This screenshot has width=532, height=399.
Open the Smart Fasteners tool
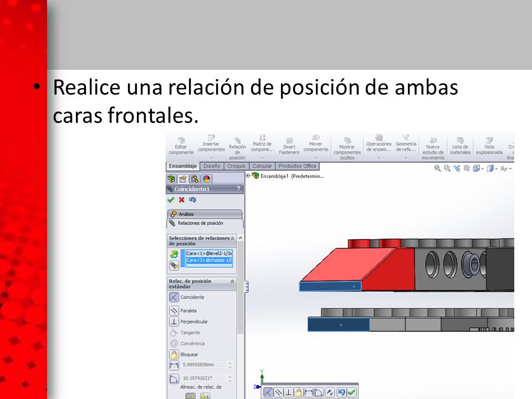[x=289, y=146]
